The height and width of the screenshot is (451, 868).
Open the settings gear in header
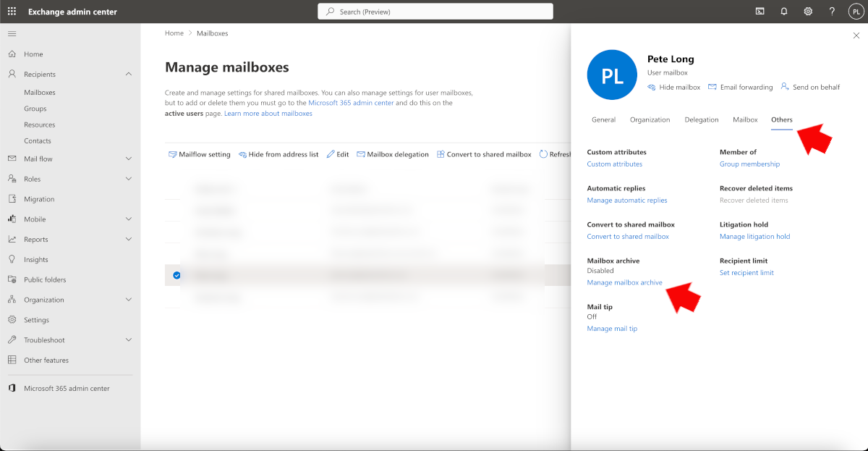808,12
